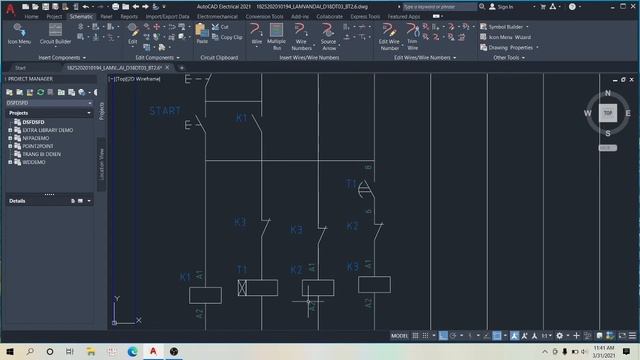Select the Cut tool in Circuit Clipboard

click(x=220, y=27)
